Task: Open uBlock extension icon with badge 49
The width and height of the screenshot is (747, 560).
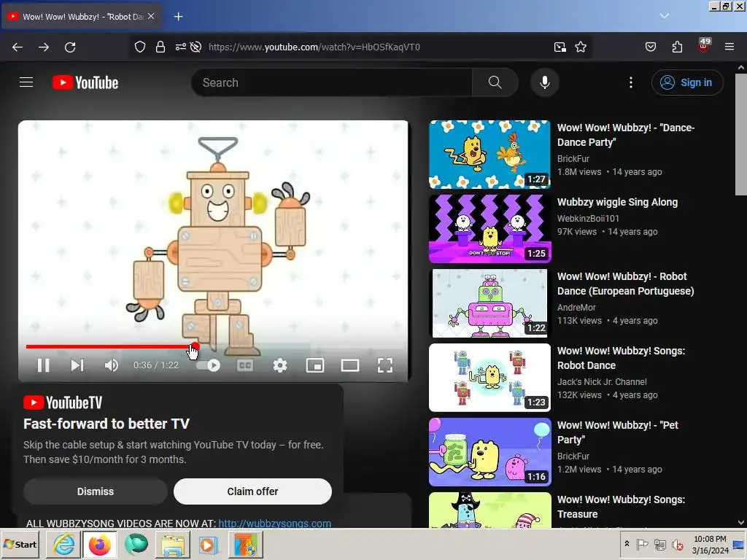Action: (x=704, y=46)
